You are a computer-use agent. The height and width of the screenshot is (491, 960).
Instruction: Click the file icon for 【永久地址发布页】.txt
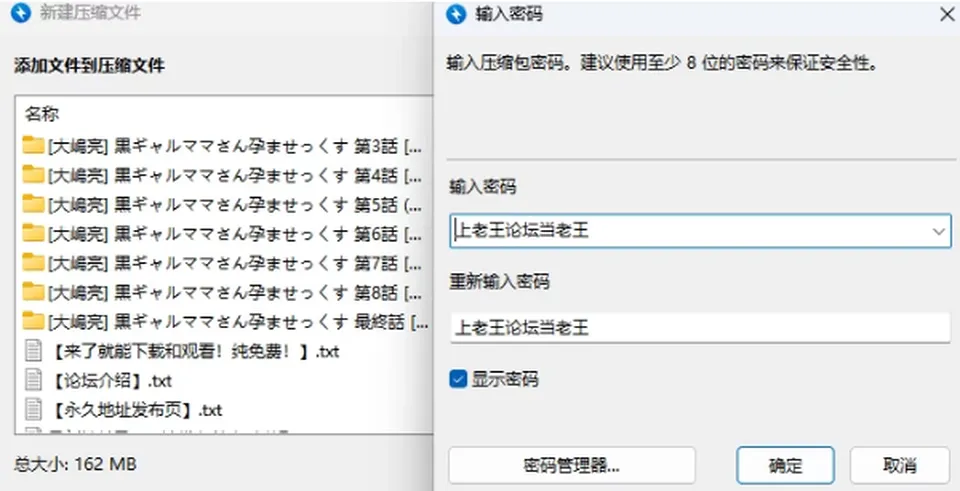[x=33, y=410]
